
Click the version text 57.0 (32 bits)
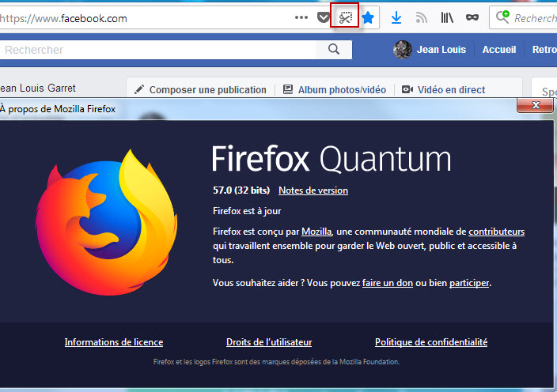(241, 190)
